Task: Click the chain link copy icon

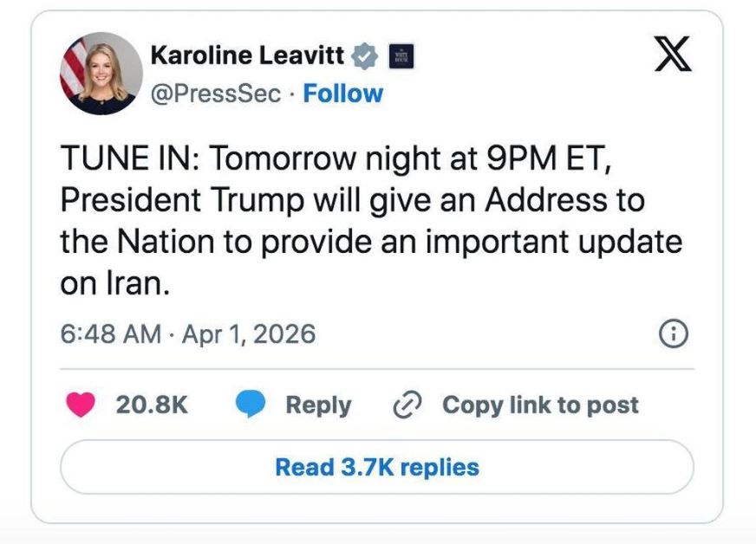Action: (406, 405)
